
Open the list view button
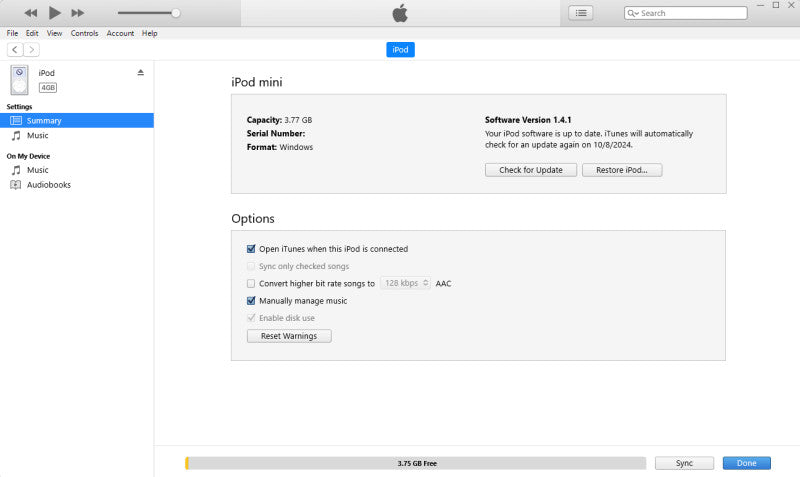pyautogui.click(x=581, y=13)
